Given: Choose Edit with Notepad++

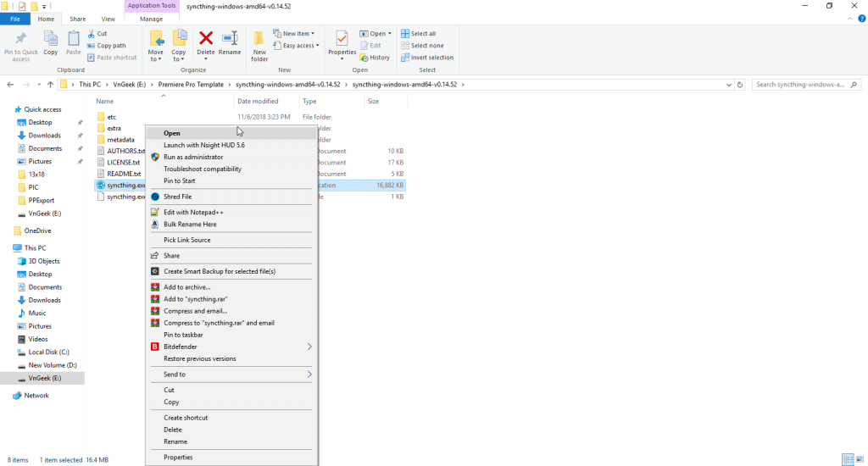Looking at the screenshot, I should tap(231, 213).
